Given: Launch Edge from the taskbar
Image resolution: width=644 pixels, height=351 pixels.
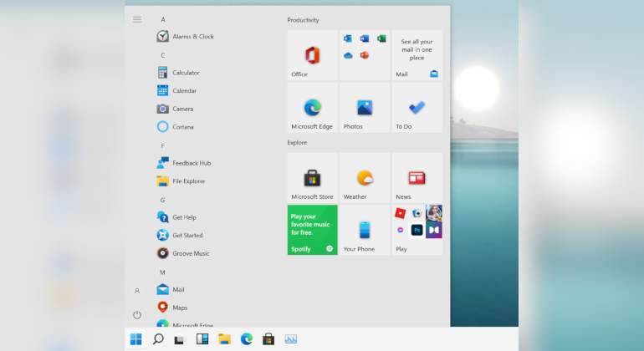Looking at the screenshot, I should click(247, 339).
